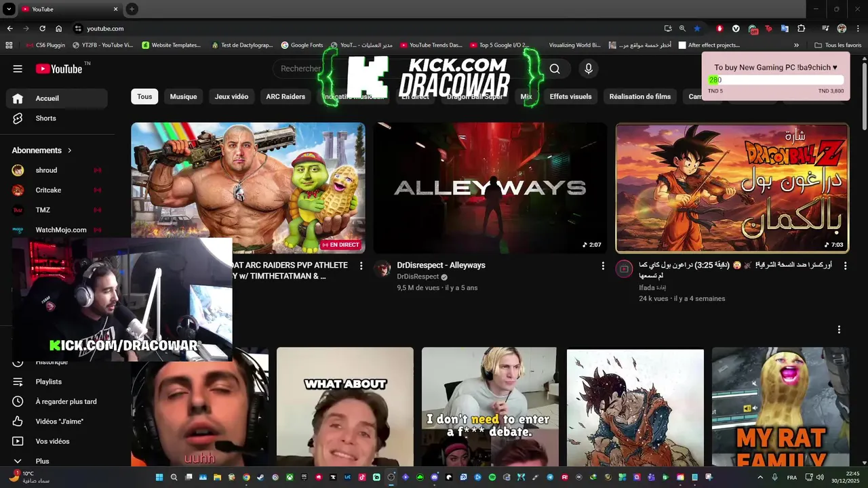
Task: Open the ARC Raiders live stream thumbnail
Action: pos(248,188)
